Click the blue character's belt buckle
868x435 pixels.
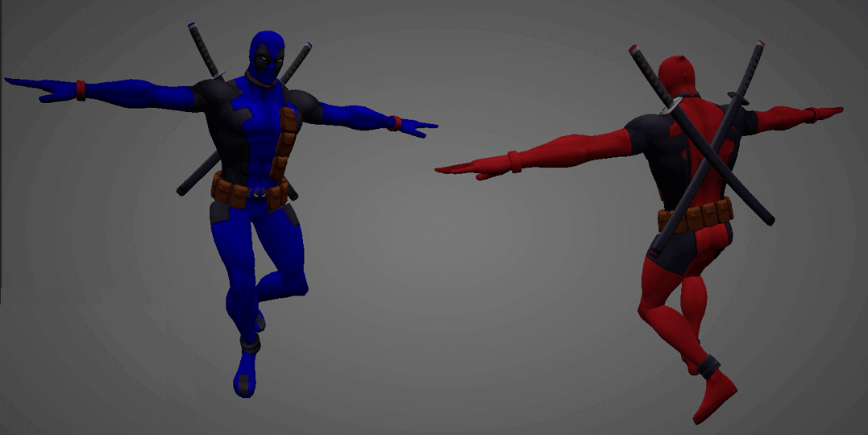256,192
